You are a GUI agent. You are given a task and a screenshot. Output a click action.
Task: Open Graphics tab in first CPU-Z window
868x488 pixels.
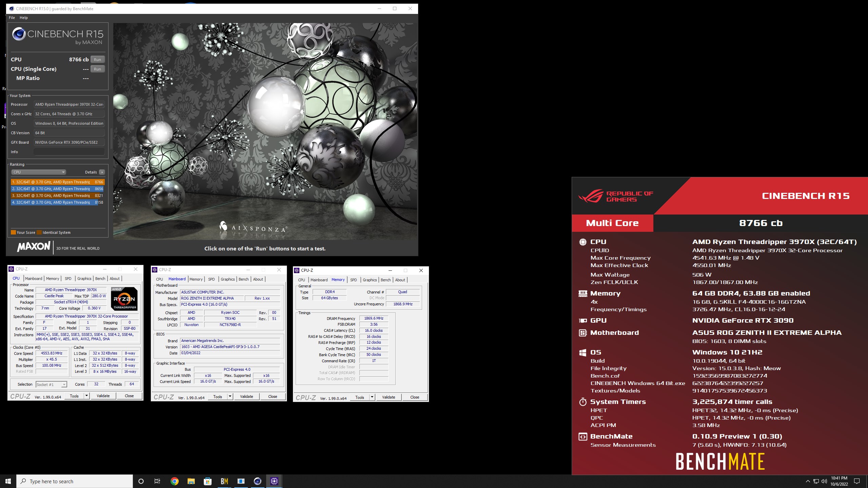coord(84,279)
